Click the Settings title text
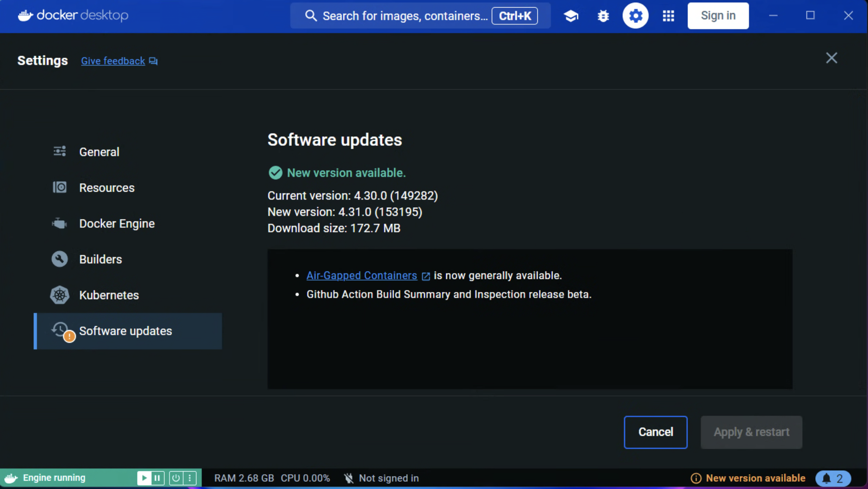Image resolution: width=868 pixels, height=489 pixels. 43,61
